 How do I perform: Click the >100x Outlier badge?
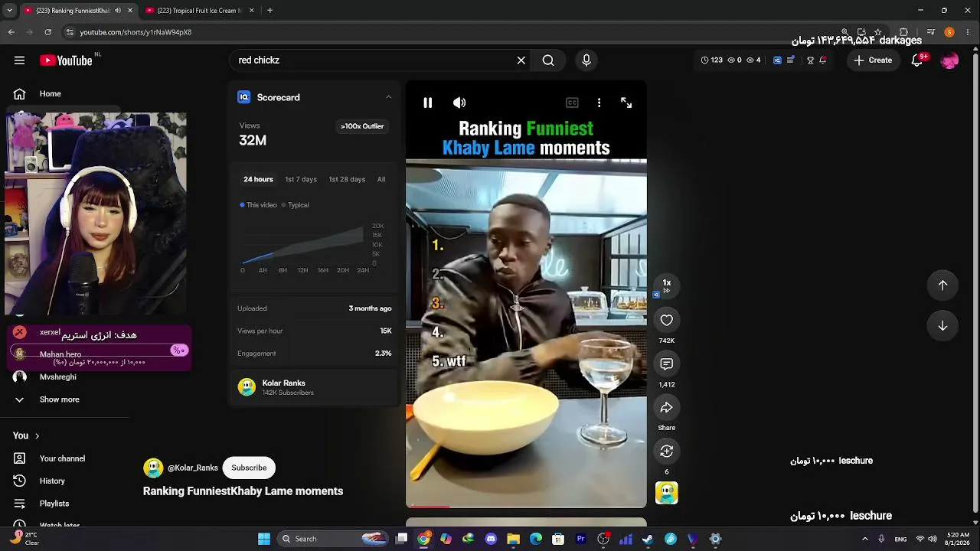[362, 126]
